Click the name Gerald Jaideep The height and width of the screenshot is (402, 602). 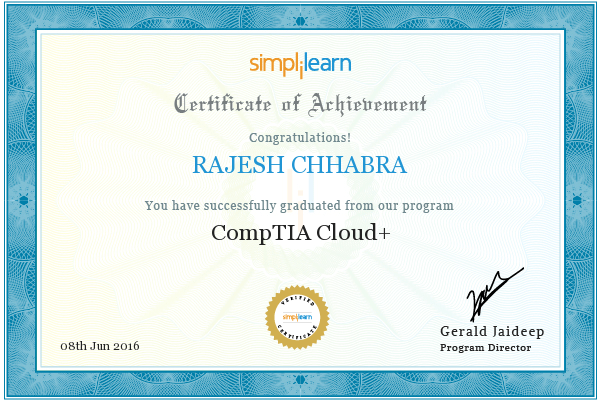tap(492, 331)
